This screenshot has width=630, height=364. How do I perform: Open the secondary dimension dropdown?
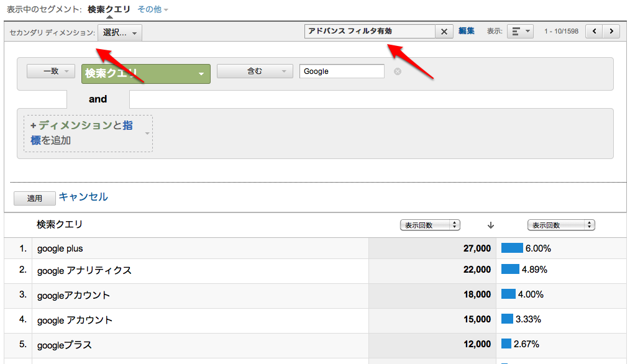coord(120,32)
